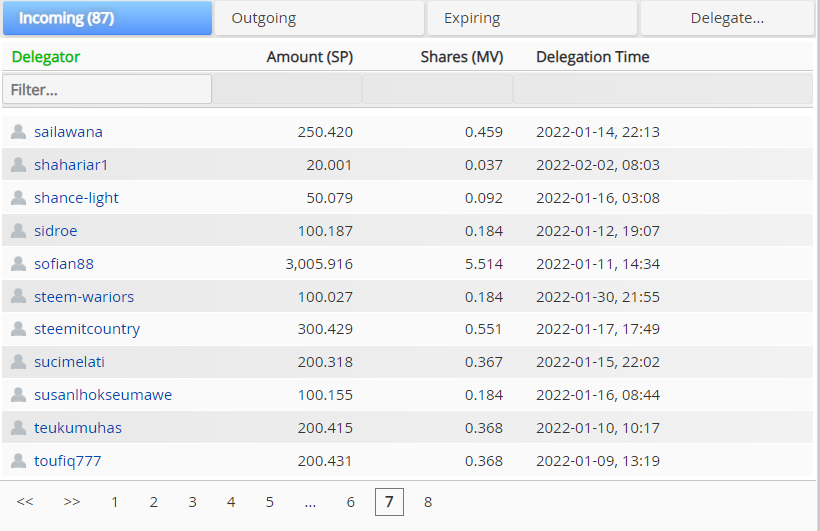Sort by the Delegator column header
Image resolution: width=820 pixels, height=531 pixels.
(x=45, y=57)
